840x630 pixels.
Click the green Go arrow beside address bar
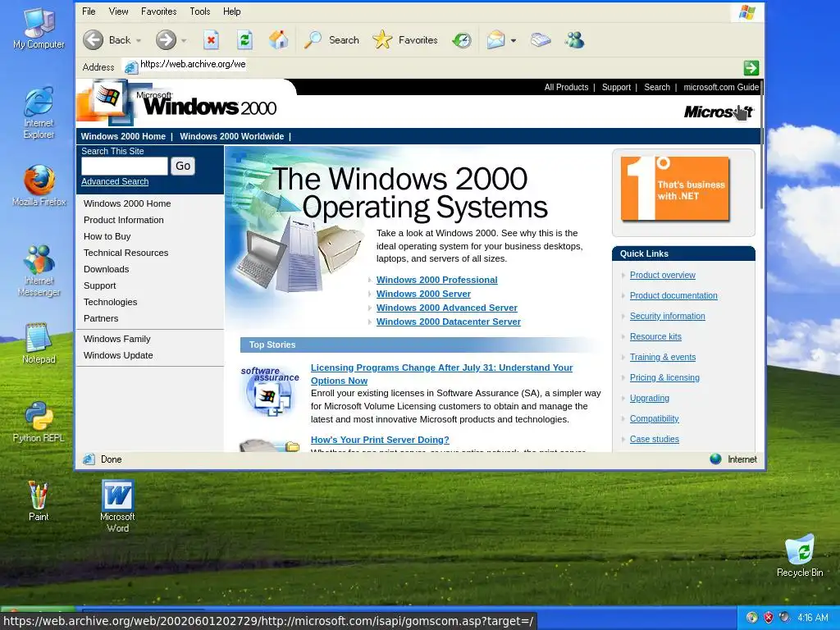coord(751,67)
